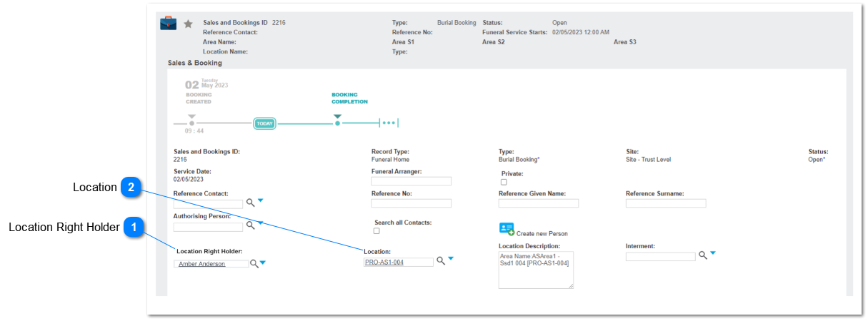
Task: Click Authorising Person search magnifier
Action: coord(251,225)
